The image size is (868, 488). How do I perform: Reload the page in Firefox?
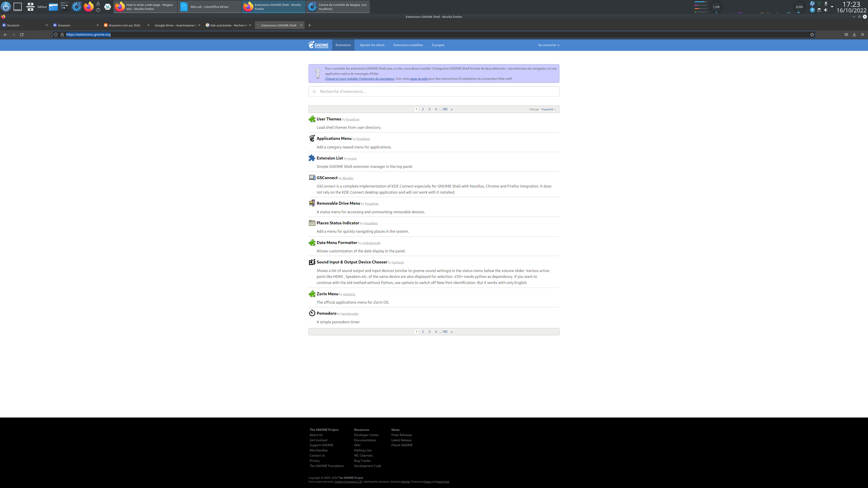coord(22,35)
